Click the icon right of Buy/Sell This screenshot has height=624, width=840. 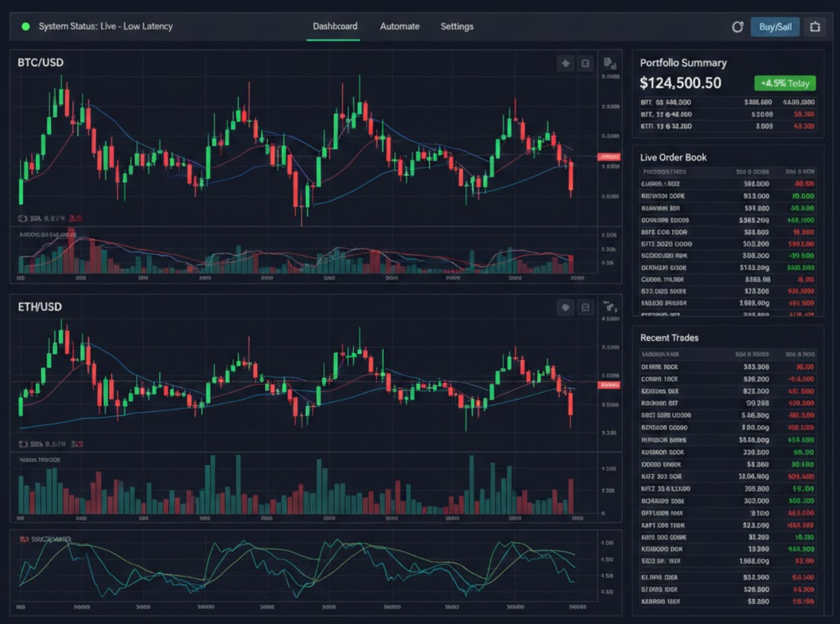815,27
